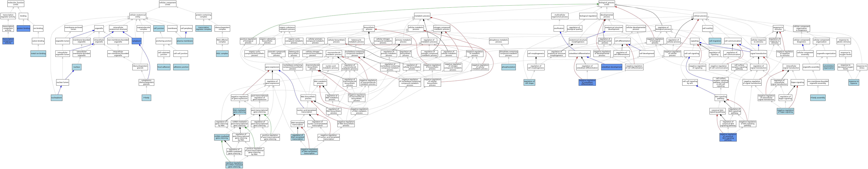Viewport: 868px width, 169px height.
Task: Select the 'gene expression' node
Action: point(272,67)
